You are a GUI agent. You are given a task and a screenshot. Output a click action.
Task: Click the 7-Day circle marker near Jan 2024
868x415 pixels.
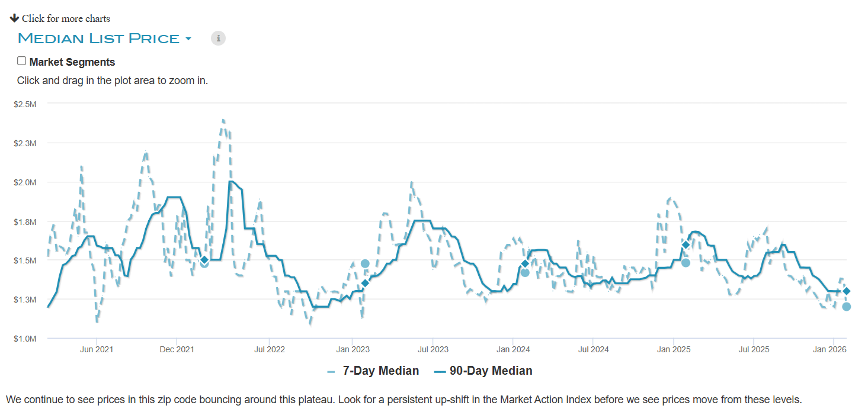coord(525,273)
